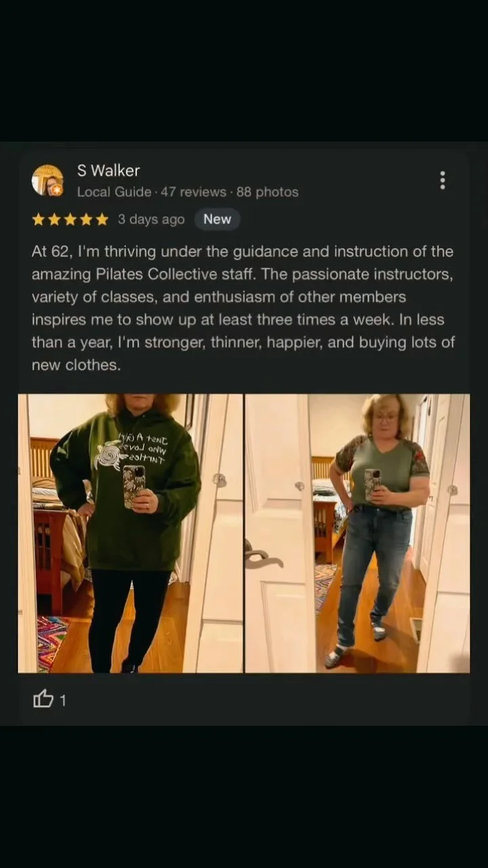Tap the orange Local Guide badge on avatar
This screenshot has width=488, height=868.
57,190
